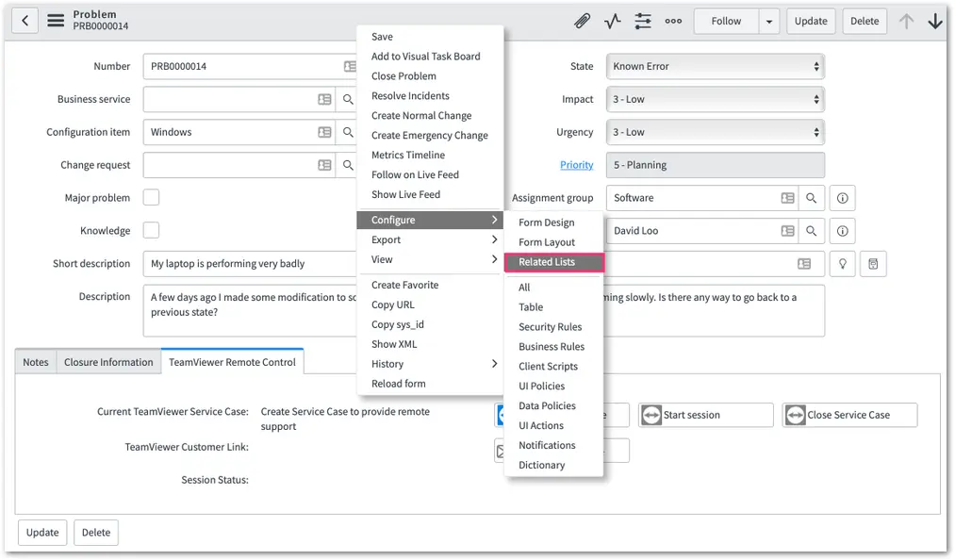955x560 pixels.
Task: Open the Urgency dropdown
Action: coord(715,132)
